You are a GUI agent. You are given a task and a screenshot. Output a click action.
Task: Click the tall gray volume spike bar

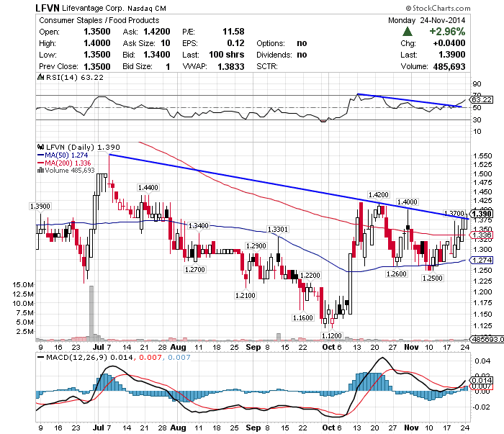click(91, 312)
